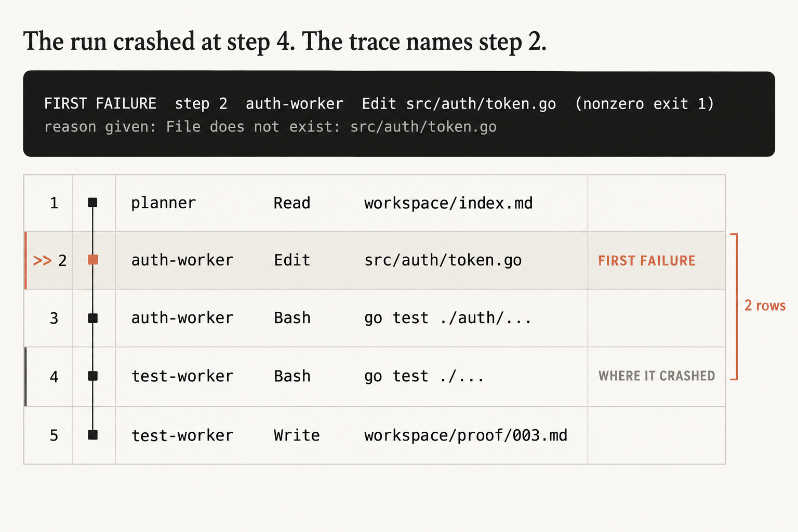Select the step 1 planner timeline marker

(x=92, y=203)
